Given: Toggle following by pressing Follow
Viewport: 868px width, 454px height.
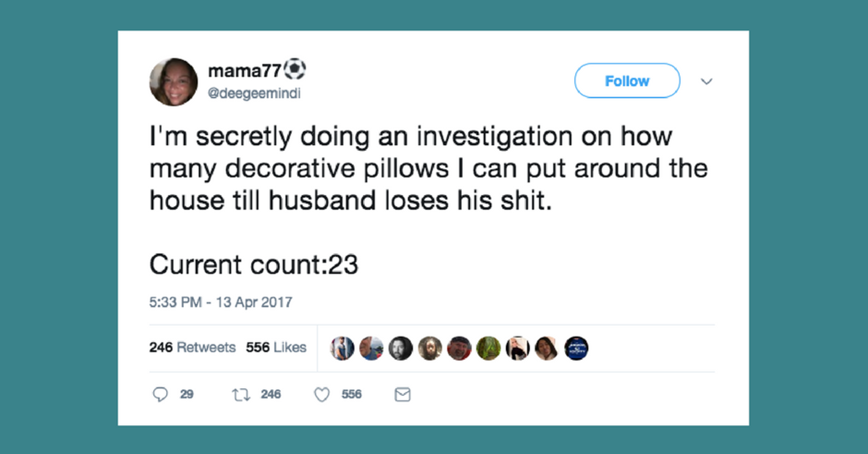Looking at the screenshot, I should tap(627, 81).
